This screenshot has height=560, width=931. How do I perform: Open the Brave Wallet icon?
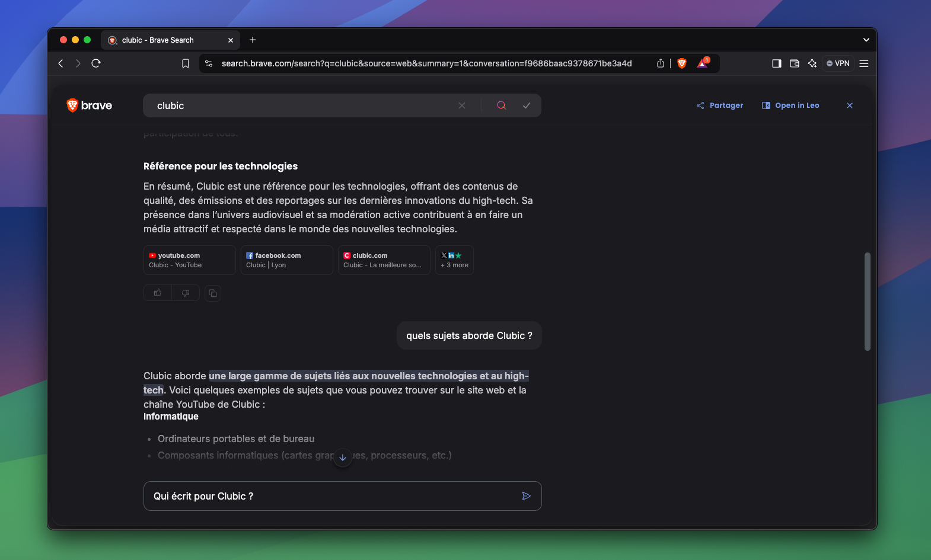click(x=795, y=63)
